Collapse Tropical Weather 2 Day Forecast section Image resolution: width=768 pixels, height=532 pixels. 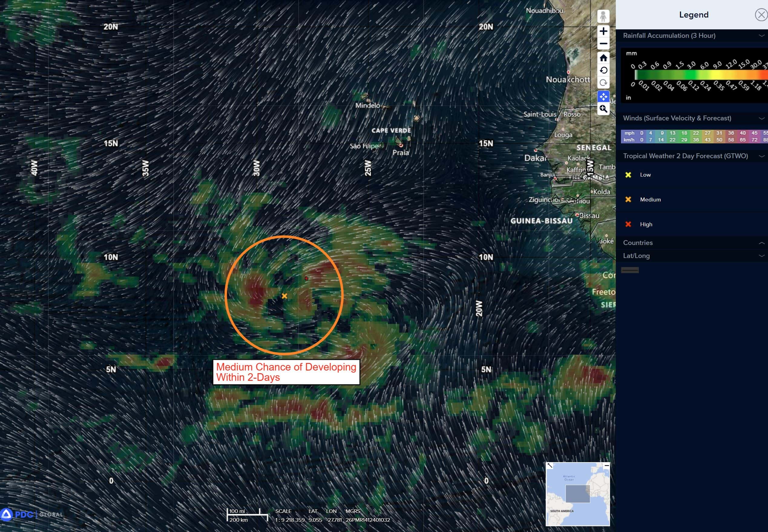pyautogui.click(x=761, y=156)
